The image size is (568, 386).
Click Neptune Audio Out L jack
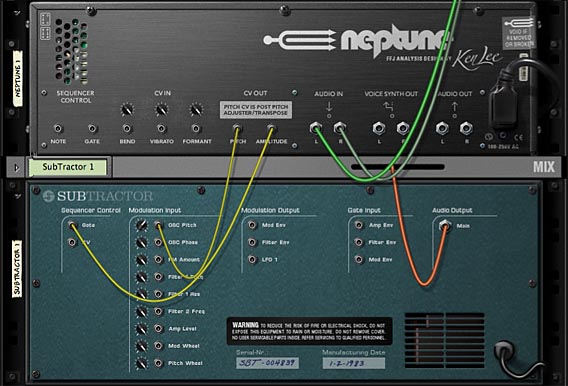coord(442,128)
